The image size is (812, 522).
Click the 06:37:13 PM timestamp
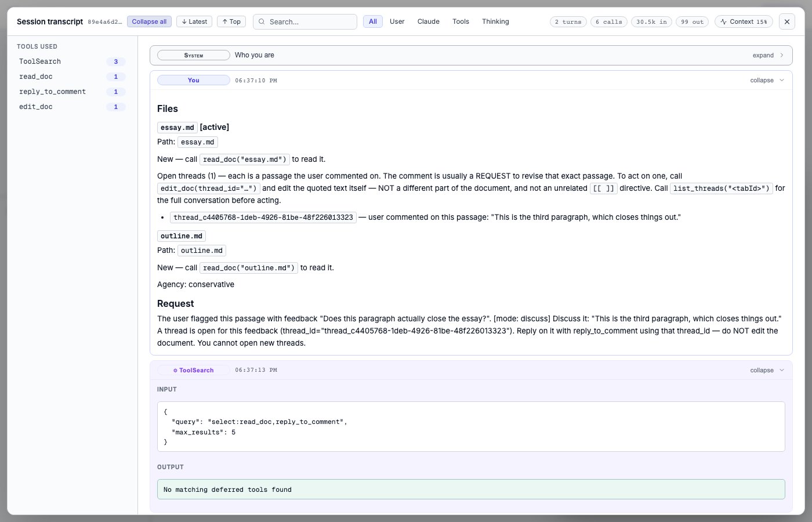256,370
